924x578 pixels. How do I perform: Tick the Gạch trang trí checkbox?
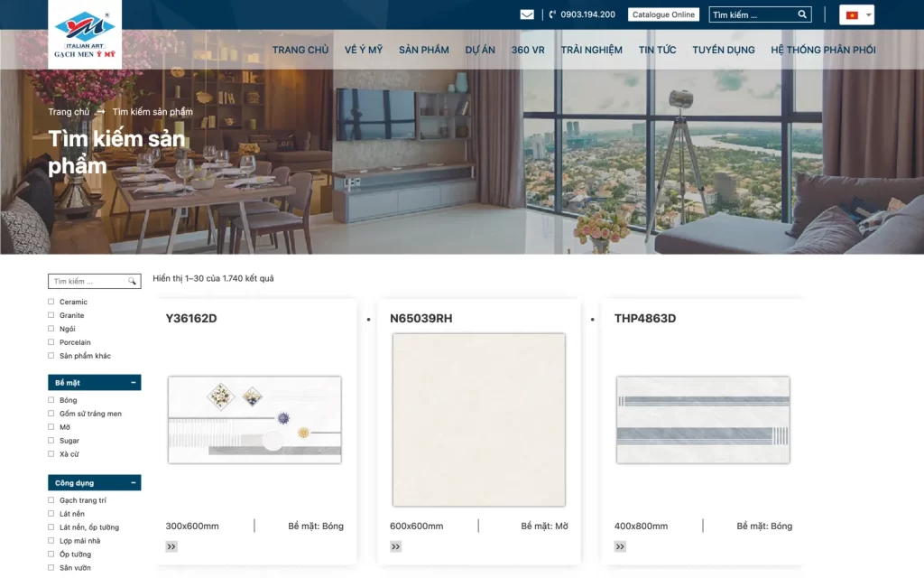pos(51,500)
